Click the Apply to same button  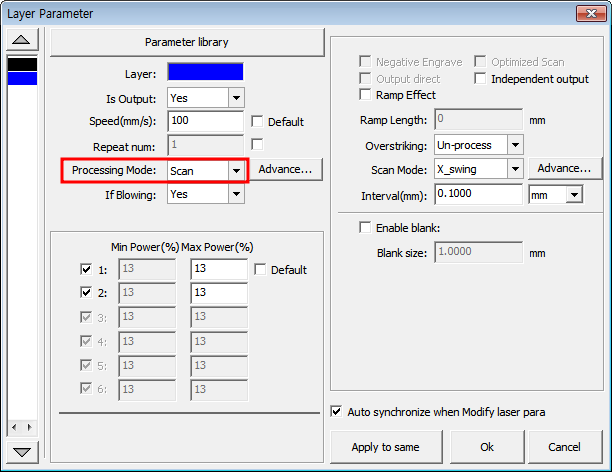(x=386, y=447)
